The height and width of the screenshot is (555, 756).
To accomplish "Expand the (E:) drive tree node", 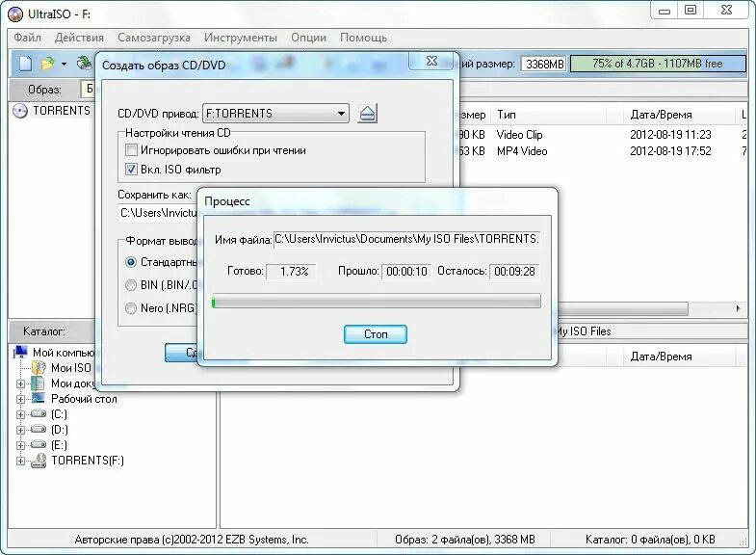I will coord(20,445).
